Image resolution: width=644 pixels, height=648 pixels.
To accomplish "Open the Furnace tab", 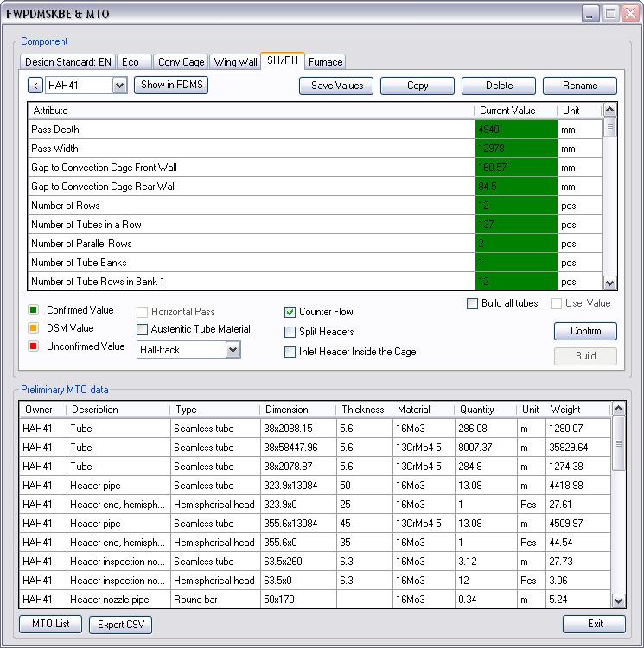I will click(325, 62).
